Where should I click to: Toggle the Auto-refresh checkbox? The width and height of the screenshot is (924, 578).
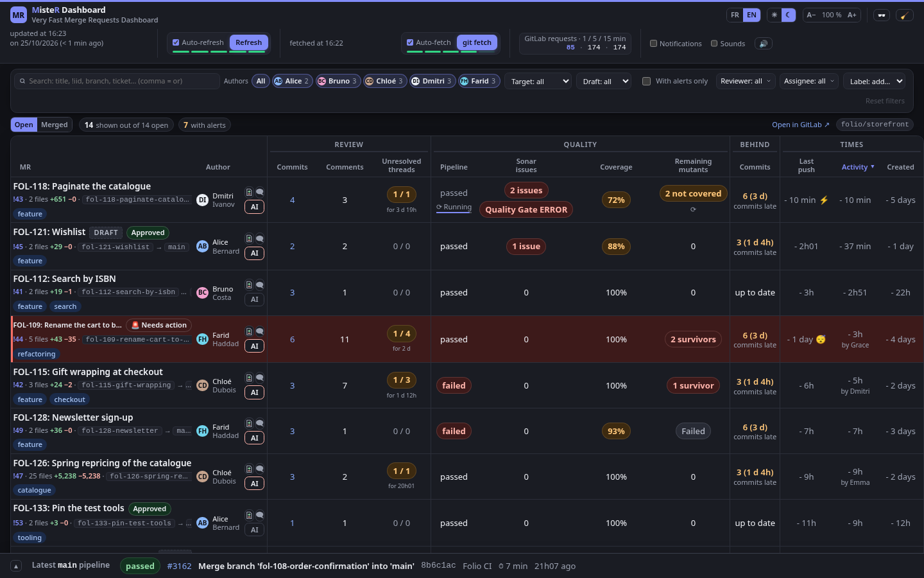[x=176, y=42]
